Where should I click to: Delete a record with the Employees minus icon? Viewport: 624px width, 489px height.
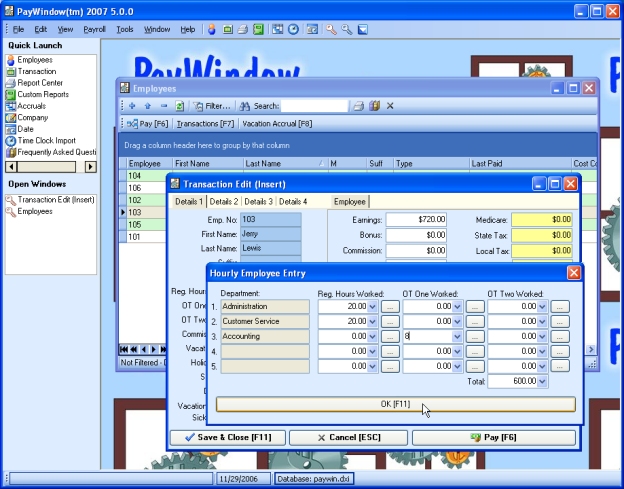164,106
